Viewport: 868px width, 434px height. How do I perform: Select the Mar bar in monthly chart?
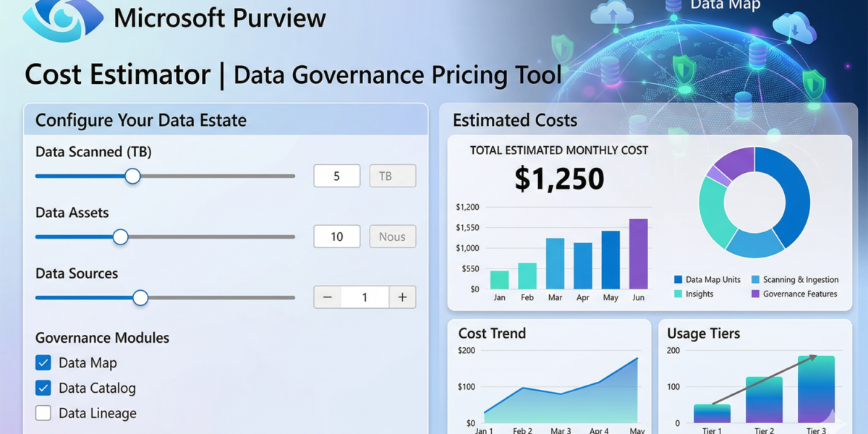(555, 264)
